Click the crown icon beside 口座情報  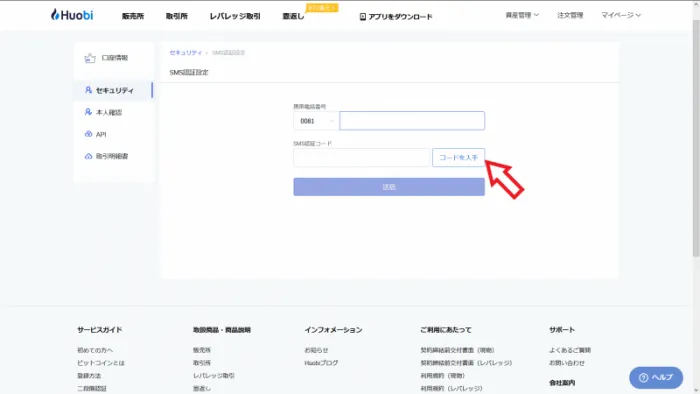(x=90, y=58)
